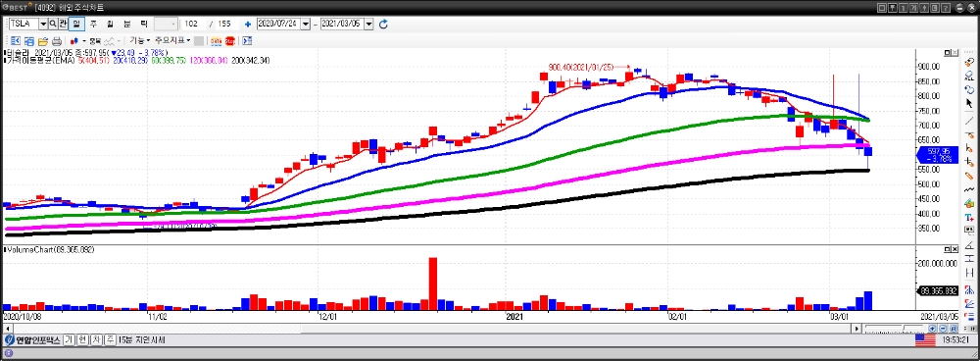Switch to the weekly (주) period

point(93,24)
